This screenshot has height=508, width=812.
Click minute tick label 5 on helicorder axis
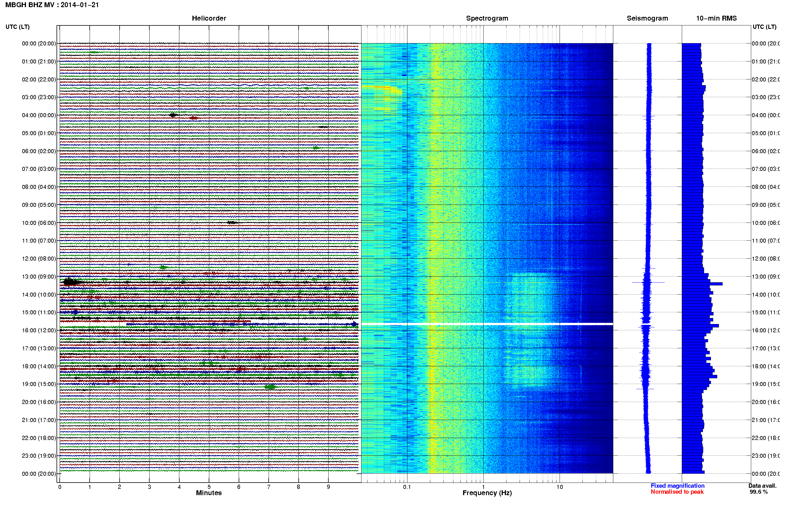[x=209, y=487]
